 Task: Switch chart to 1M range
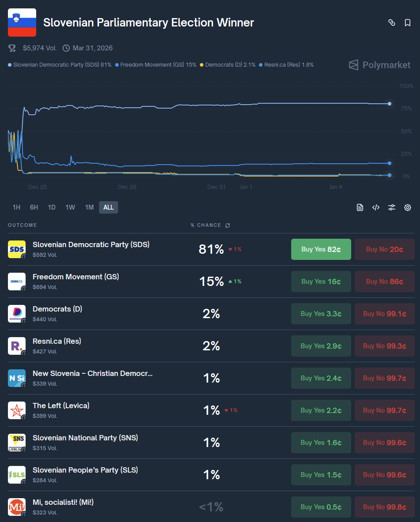pyautogui.click(x=90, y=207)
